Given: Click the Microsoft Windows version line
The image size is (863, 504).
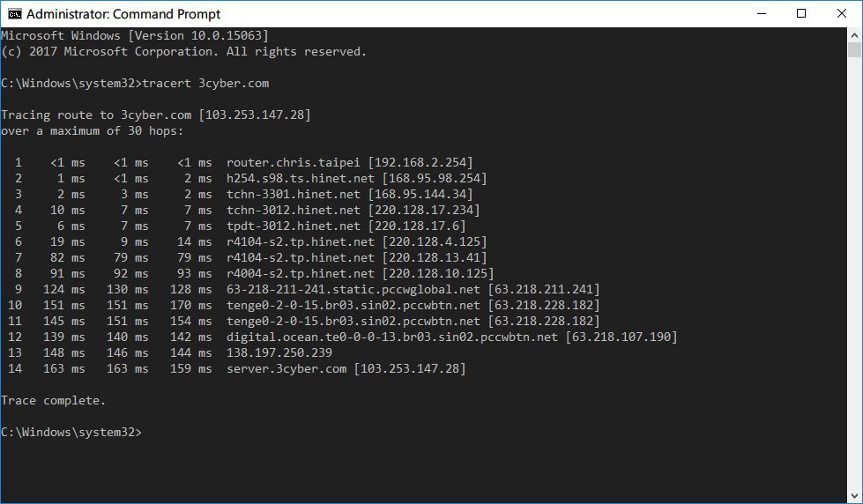Looking at the screenshot, I should tap(135, 35).
